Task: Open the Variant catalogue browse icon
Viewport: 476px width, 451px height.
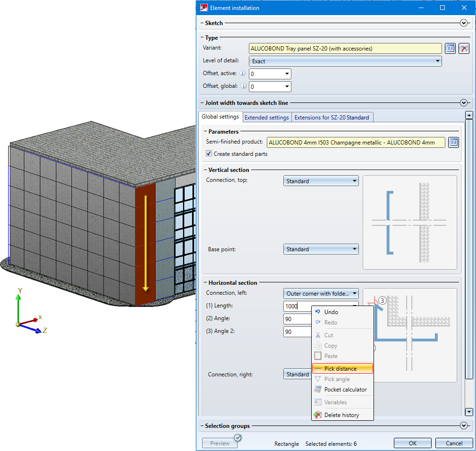Action: pyautogui.click(x=450, y=49)
